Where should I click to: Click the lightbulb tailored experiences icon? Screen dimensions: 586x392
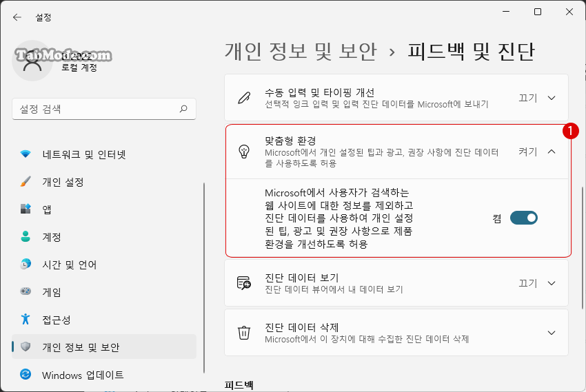pos(244,152)
